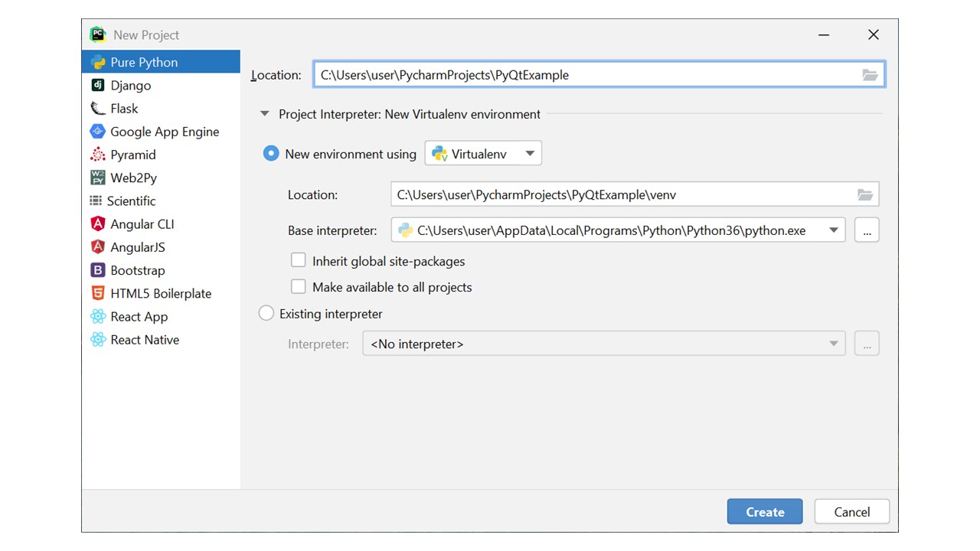This screenshot has height=551, width=980.
Task: Select Web2Py project type
Action: 133,178
